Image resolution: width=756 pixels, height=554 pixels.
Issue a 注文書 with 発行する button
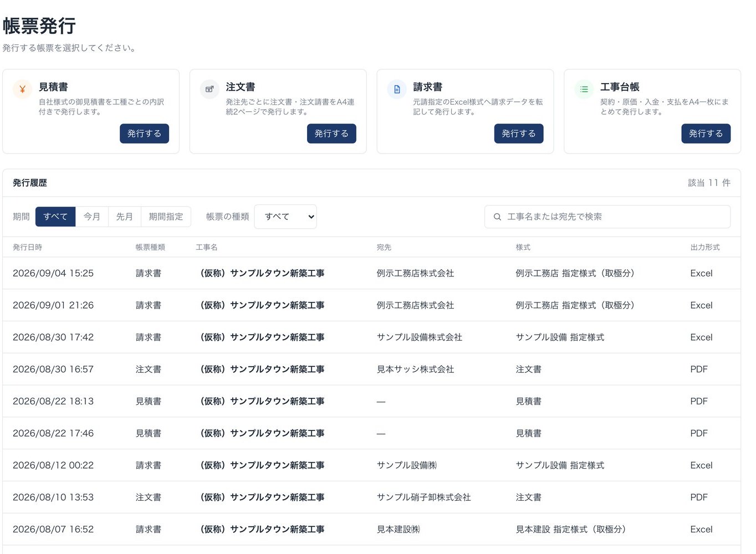point(331,134)
